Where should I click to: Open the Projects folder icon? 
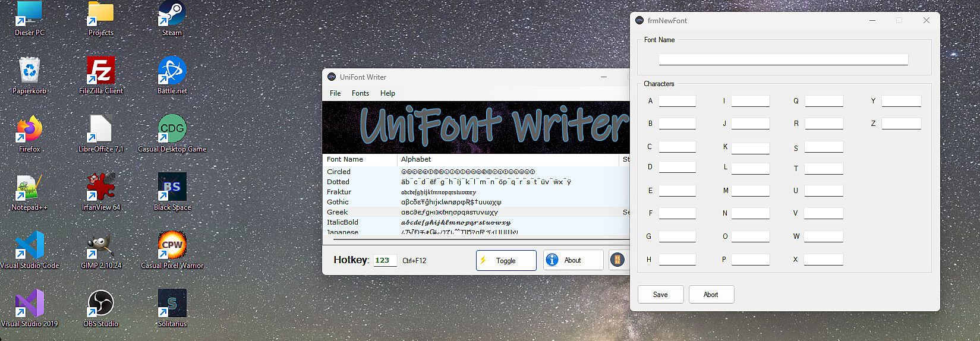tap(101, 18)
